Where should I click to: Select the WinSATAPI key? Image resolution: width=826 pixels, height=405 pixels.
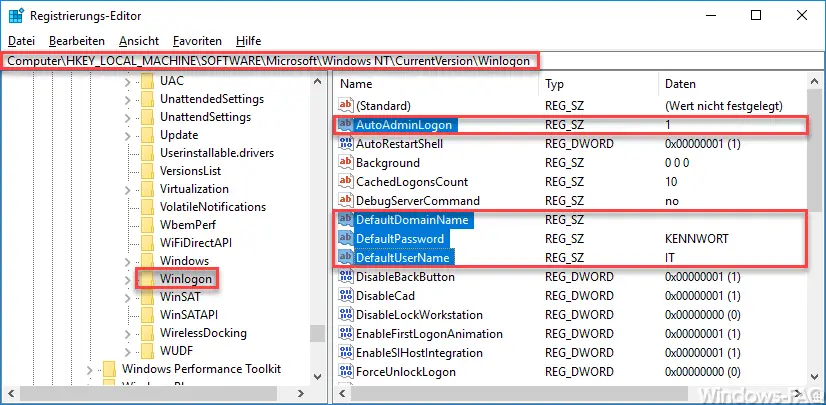click(x=189, y=314)
